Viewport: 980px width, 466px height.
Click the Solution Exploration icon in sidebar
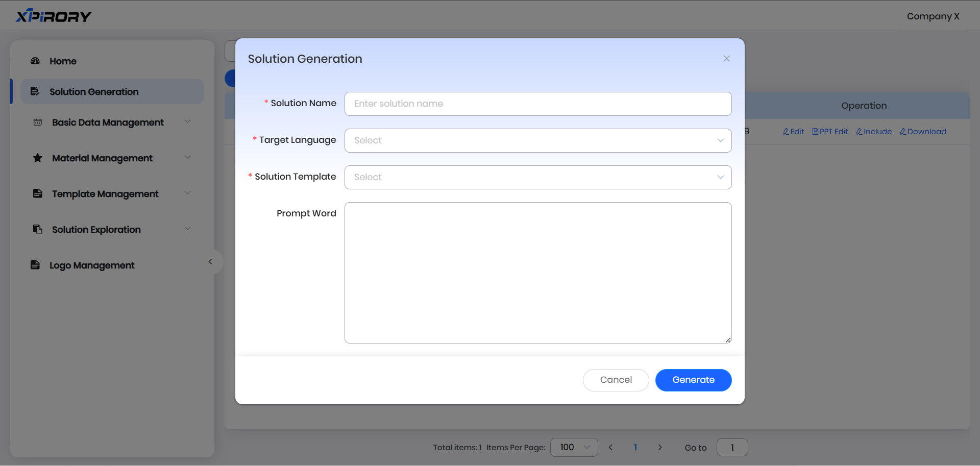pos(38,230)
